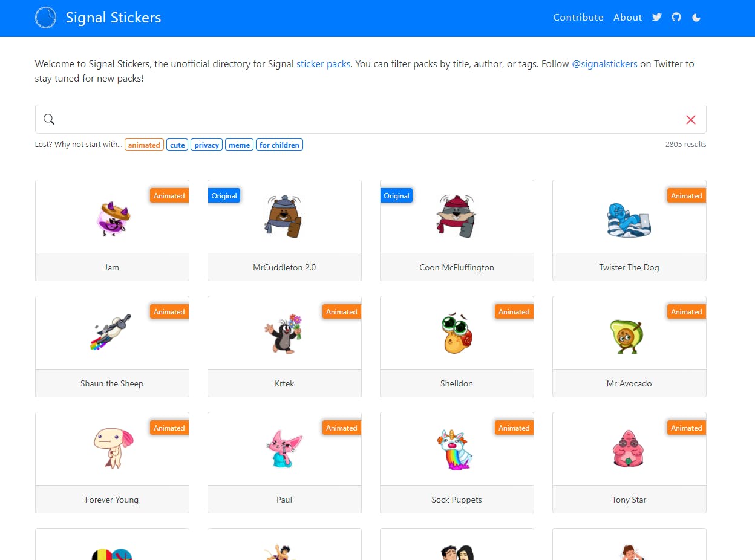Go to the Signal Stickers home title
Screen dimensions: 755x560
pos(113,18)
